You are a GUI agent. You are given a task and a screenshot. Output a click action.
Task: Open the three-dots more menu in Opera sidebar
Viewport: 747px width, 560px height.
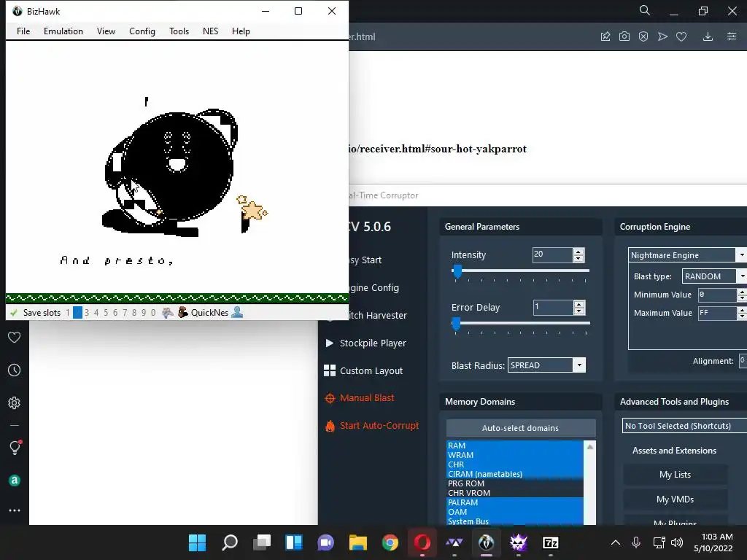(x=15, y=510)
